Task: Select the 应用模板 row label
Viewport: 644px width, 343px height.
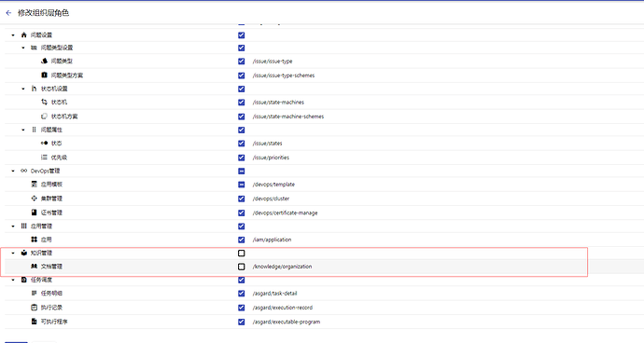Action: 51,185
